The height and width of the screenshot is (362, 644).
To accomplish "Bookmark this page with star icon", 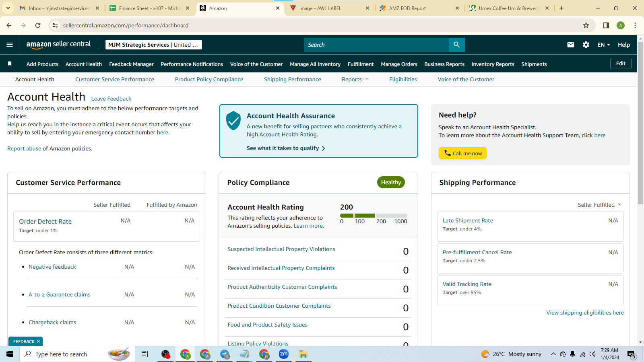I will [x=586, y=25].
